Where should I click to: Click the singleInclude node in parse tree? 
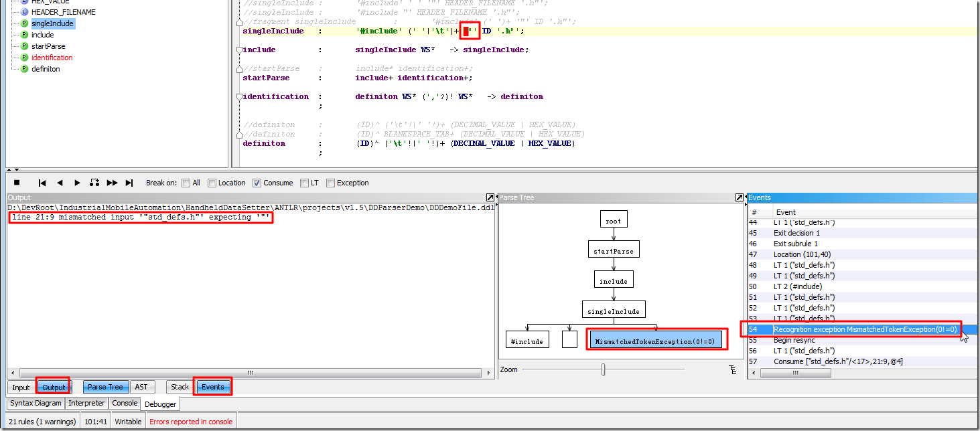613,311
